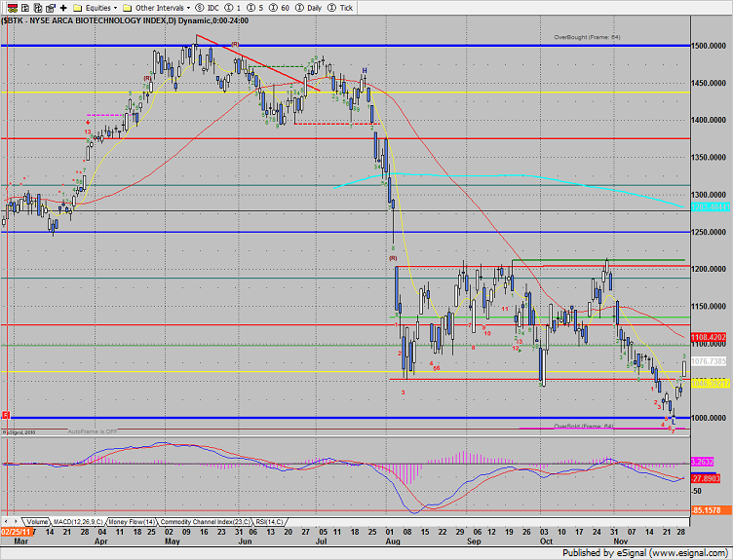Click the third toolbar icon with shaded page
Image resolution: width=733 pixels, height=560 pixels.
38,8
